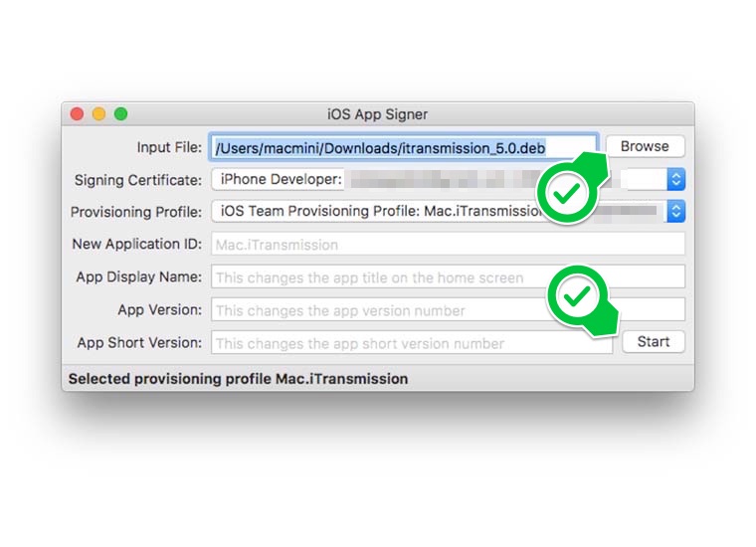Click the 'App Version:' label
Screen dimensions: 756x547
pyautogui.click(x=160, y=310)
